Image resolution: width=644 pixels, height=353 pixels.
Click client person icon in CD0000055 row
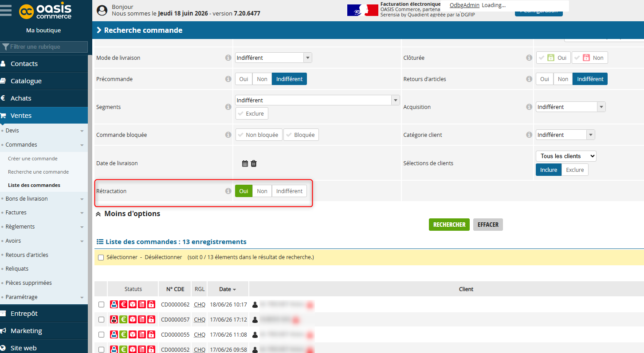255,335
